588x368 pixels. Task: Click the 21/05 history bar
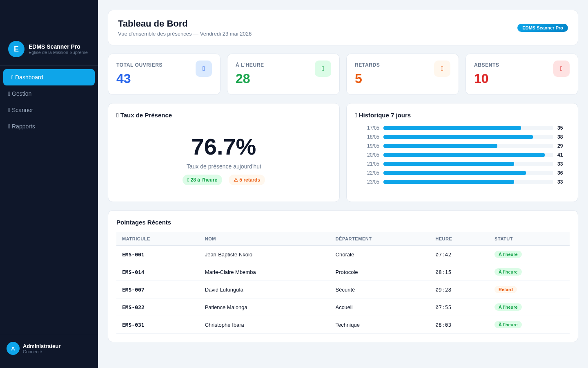point(468,164)
